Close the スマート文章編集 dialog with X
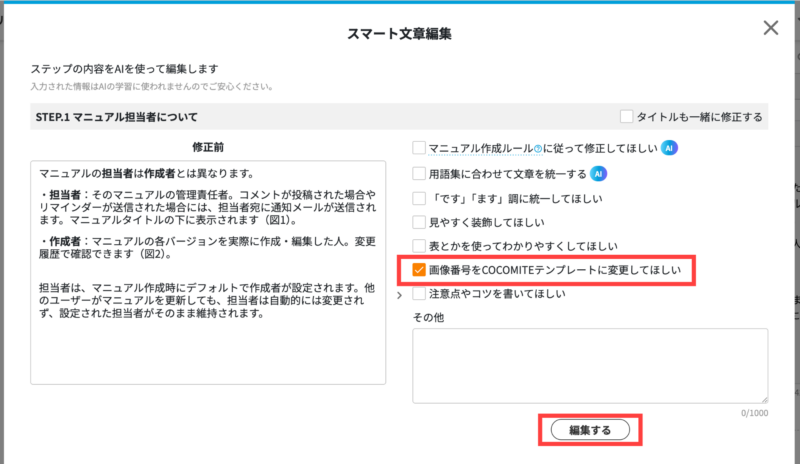The width and height of the screenshot is (800, 464). [x=770, y=28]
